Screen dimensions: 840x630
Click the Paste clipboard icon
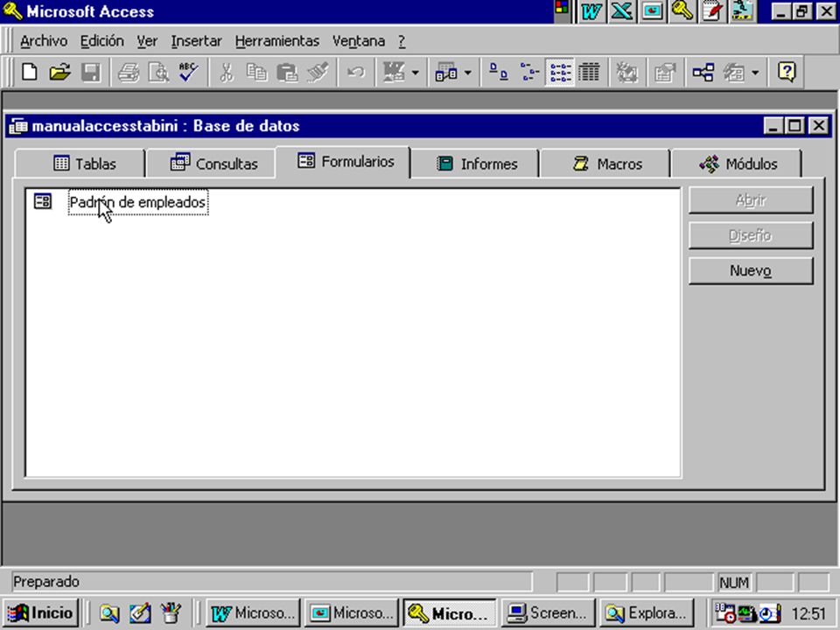(287, 72)
